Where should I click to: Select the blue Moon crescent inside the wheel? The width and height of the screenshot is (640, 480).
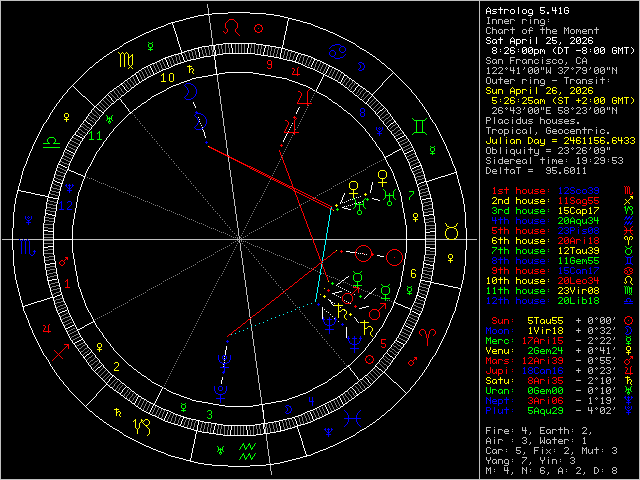(191, 90)
